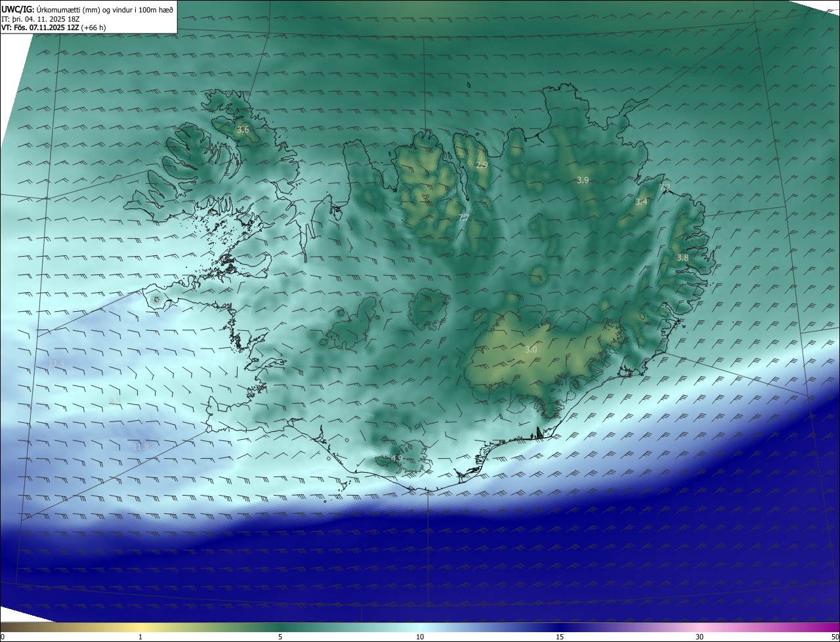Click the 4.9 value label near the south coast

click(396, 458)
